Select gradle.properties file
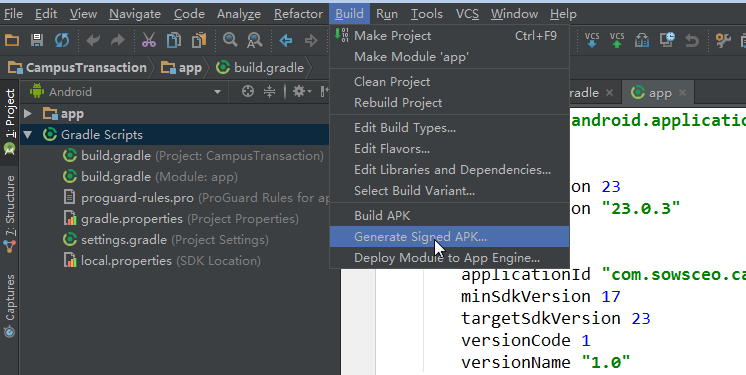746x375 pixels. tap(181, 219)
